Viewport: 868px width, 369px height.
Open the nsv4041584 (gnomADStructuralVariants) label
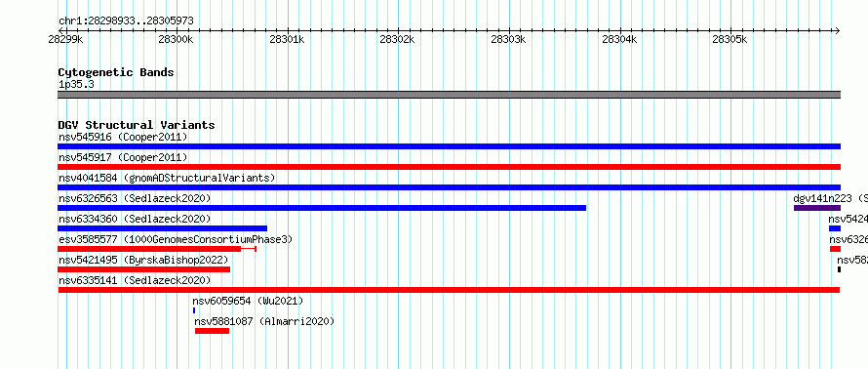[x=167, y=178]
